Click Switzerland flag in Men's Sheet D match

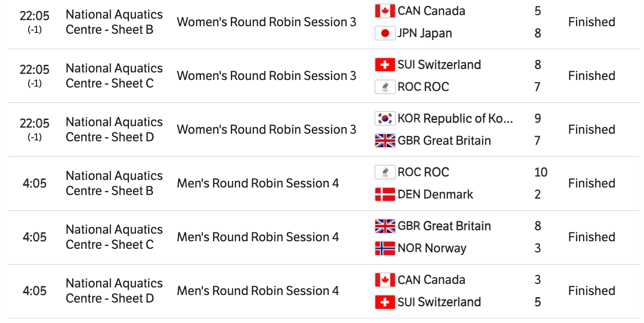385,302
